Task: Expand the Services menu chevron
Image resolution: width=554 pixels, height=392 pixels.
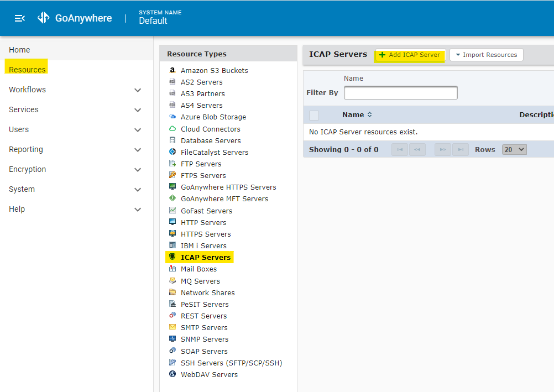Action: [x=138, y=110]
